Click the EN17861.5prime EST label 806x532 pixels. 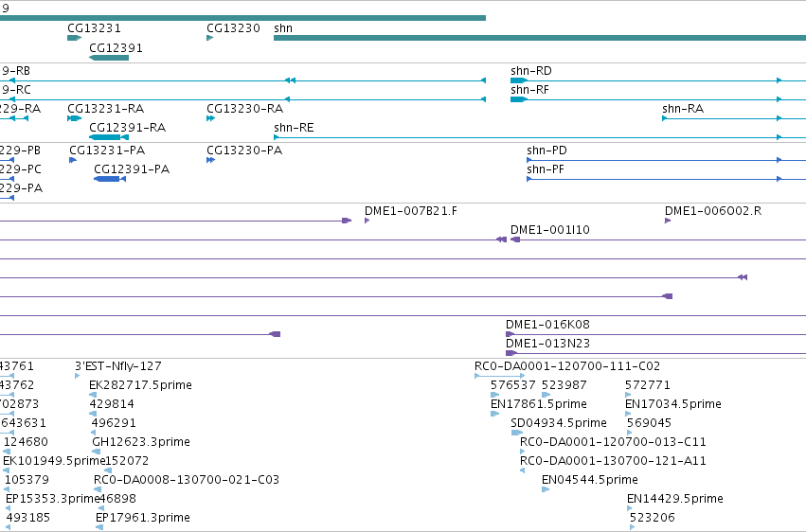tap(539, 404)
